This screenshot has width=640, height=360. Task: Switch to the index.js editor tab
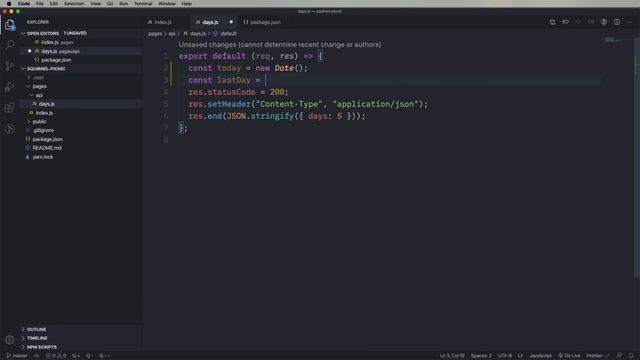click(163, 22)
